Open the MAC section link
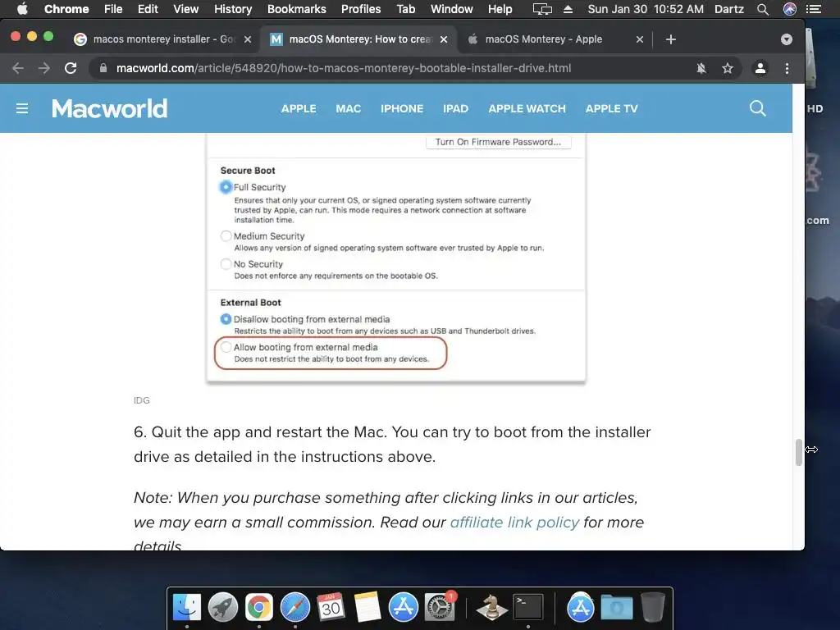 pos(348,109)
